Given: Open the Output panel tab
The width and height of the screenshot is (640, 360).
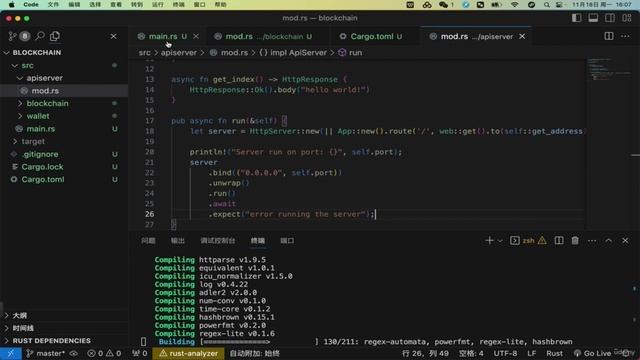Looking at the screenshot, I should pyautogui.click(x=178, y=241).
